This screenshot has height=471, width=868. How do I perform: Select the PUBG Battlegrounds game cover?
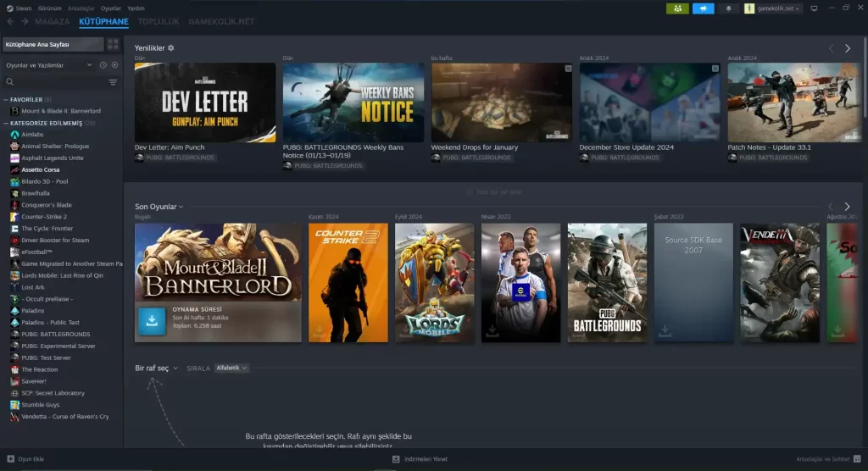607,282
